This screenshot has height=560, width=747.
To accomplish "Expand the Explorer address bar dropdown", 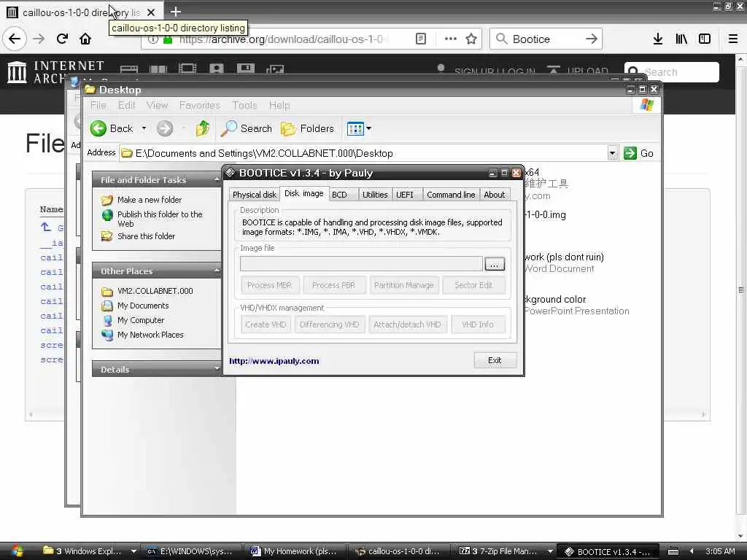I will pos(612,153).
